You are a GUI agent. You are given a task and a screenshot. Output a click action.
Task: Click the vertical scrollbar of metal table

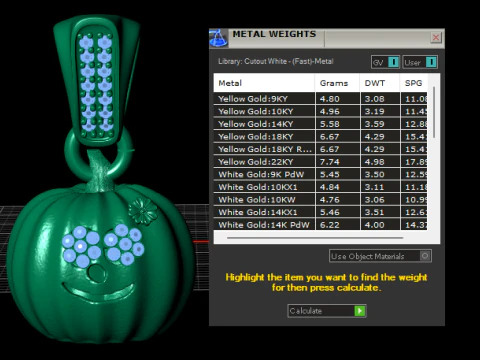(x=434, y=112)
